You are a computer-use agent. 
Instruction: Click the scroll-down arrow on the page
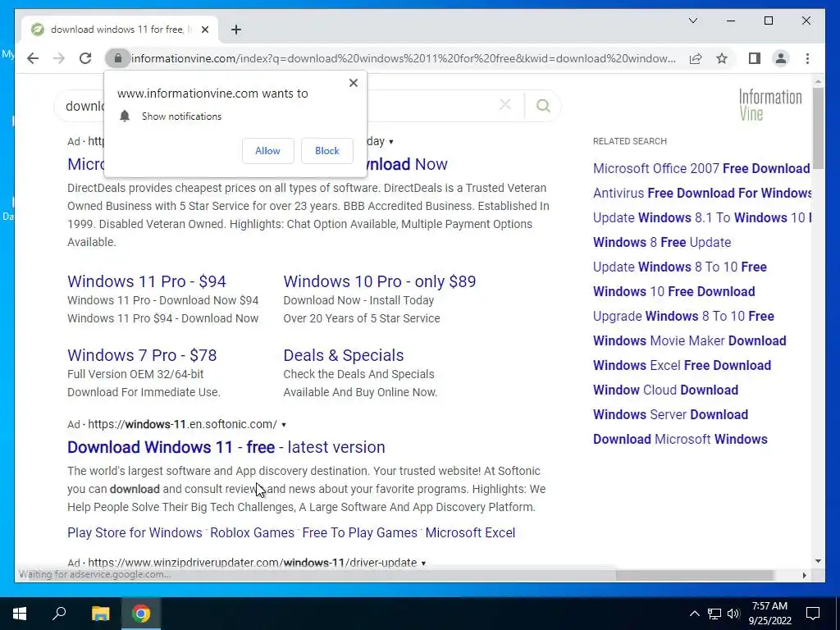[818, 561]
